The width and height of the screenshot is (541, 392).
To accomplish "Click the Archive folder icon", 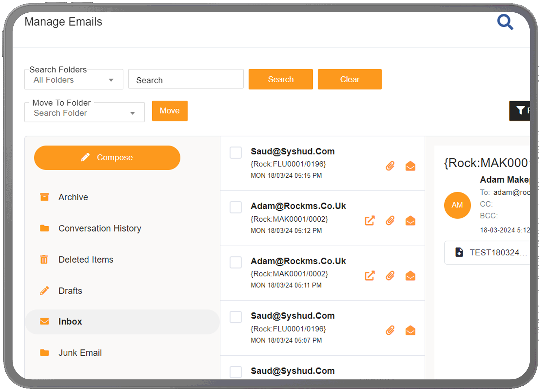I will 44,197.
